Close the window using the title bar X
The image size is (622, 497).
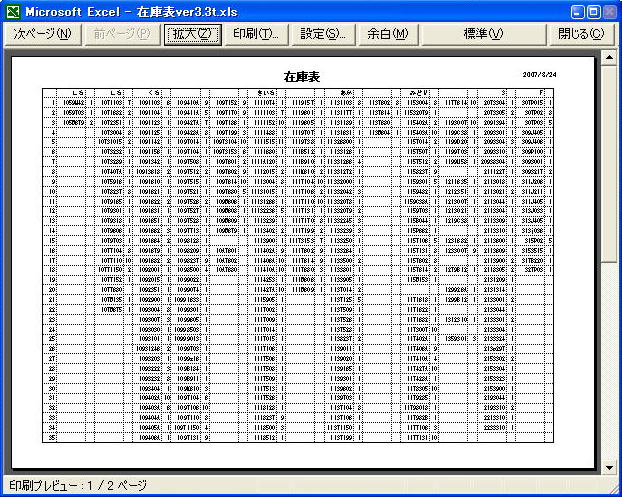610,12
